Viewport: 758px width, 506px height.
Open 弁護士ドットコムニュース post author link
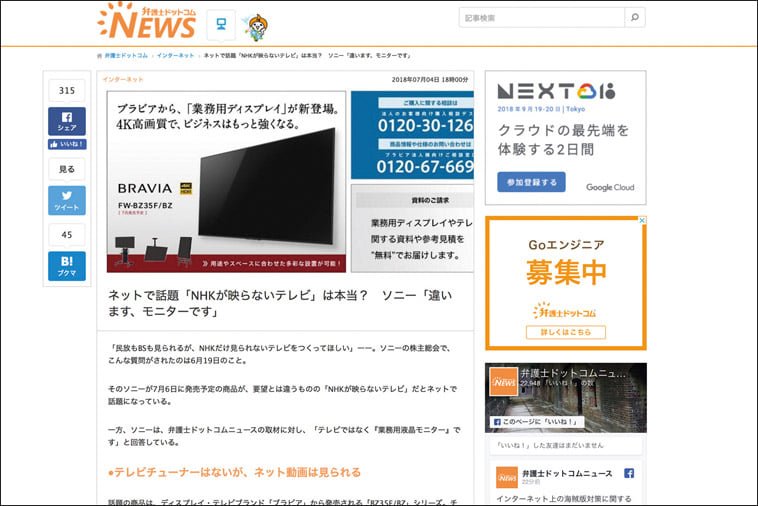(567, 474)
